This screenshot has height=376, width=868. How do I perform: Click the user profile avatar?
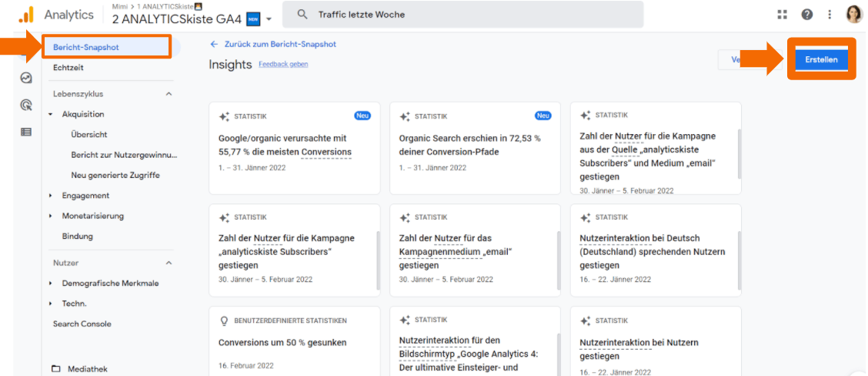tap(853, 15)
